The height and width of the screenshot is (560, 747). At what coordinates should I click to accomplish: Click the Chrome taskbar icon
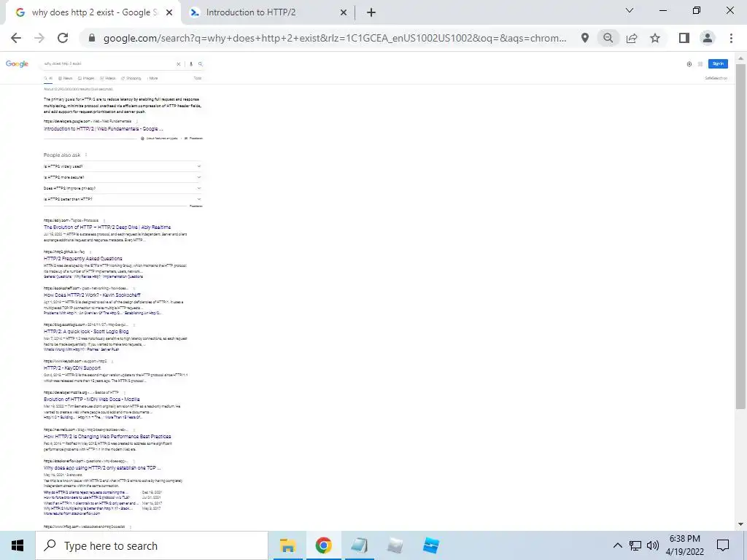(323, 545)
